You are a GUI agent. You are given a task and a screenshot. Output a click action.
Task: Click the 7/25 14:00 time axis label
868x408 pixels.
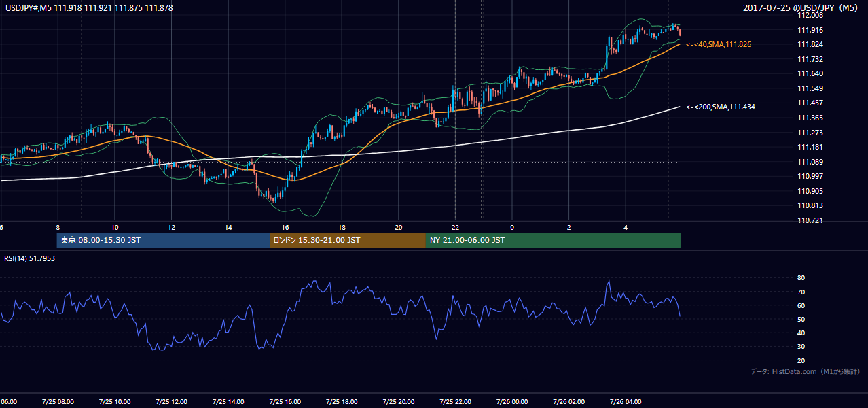coord(228,401)
